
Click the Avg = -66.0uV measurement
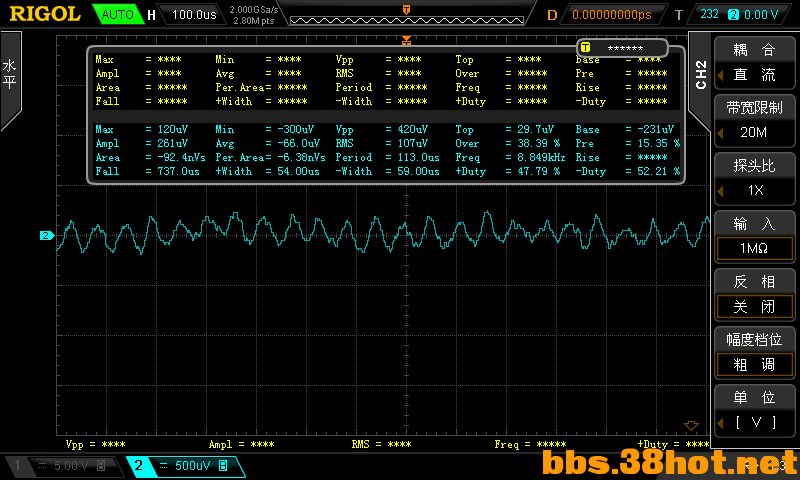(x=267, y=143)
